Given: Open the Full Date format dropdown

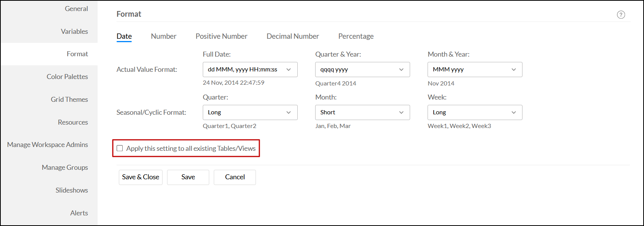Looking at the screenshot, I should click(250, 70).
